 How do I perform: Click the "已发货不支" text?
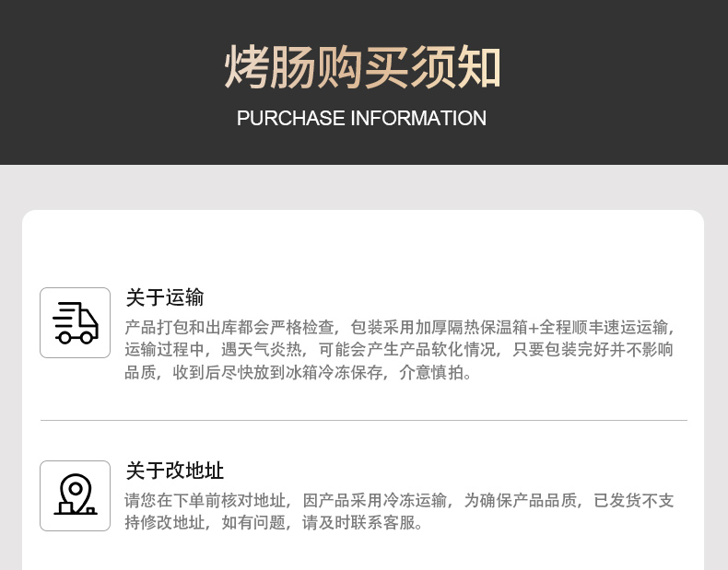(x=633, y=500)
